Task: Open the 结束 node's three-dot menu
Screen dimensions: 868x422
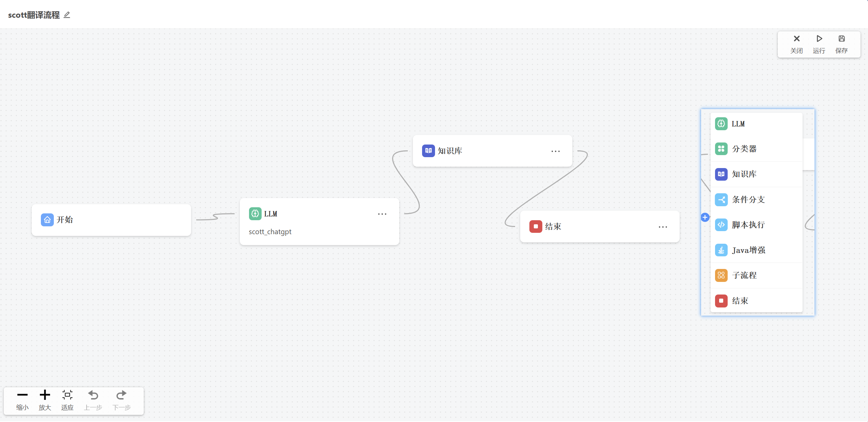Action: 663,227
